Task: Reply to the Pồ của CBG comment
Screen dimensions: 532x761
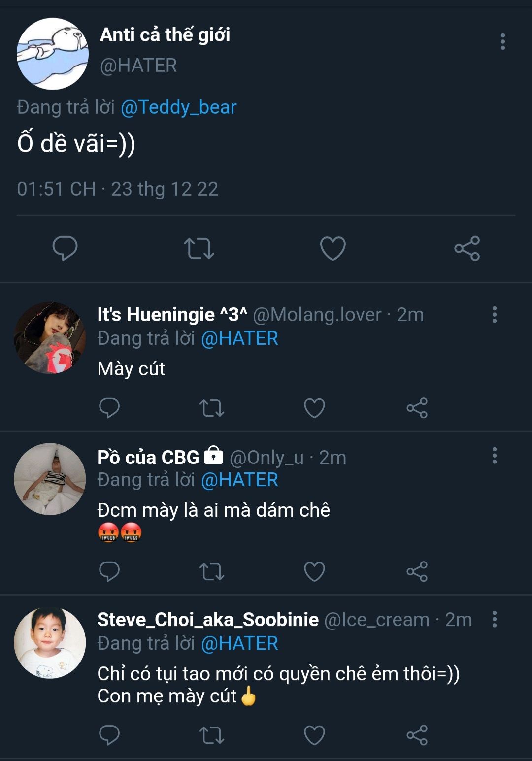Action: pos(109,571)
